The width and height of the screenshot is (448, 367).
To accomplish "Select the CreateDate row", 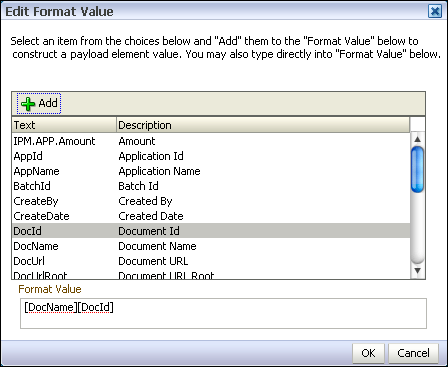I will click(x=211, y=216).
